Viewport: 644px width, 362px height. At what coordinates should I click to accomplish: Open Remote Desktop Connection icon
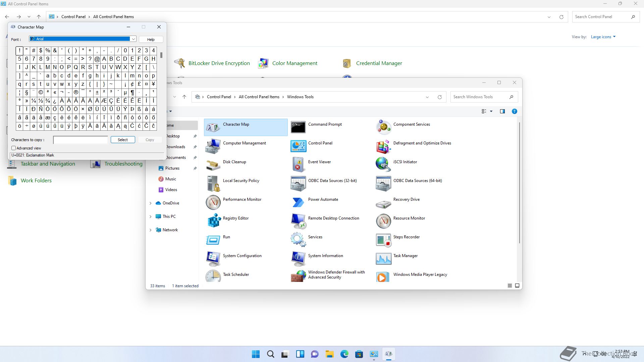pos(298,221)
